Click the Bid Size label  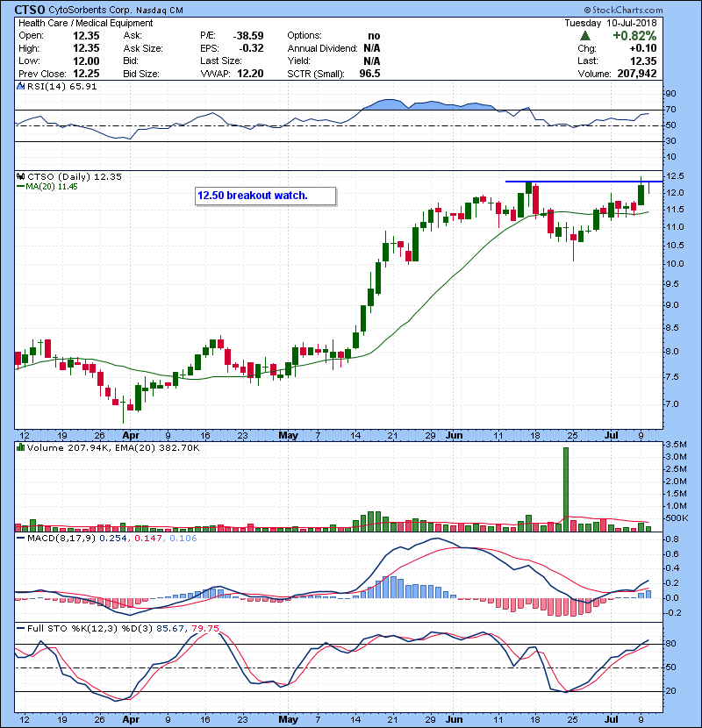pos(141,74)
